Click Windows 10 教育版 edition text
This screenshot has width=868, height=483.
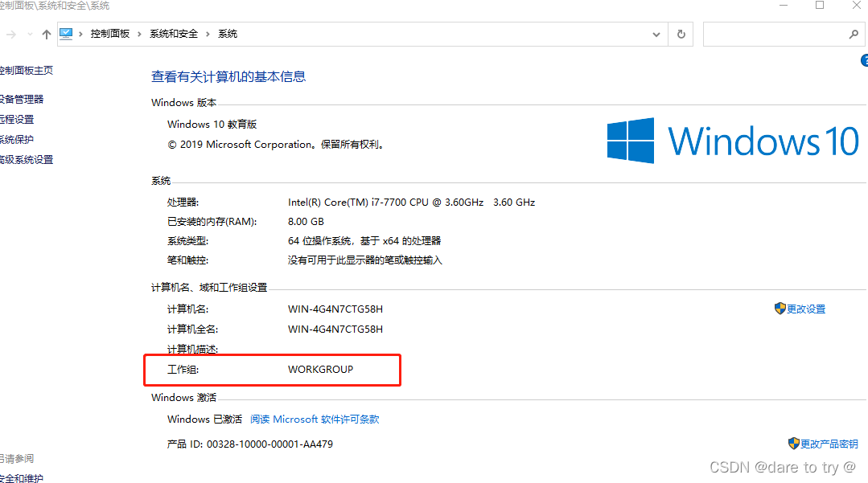click(x=212, y=125)
